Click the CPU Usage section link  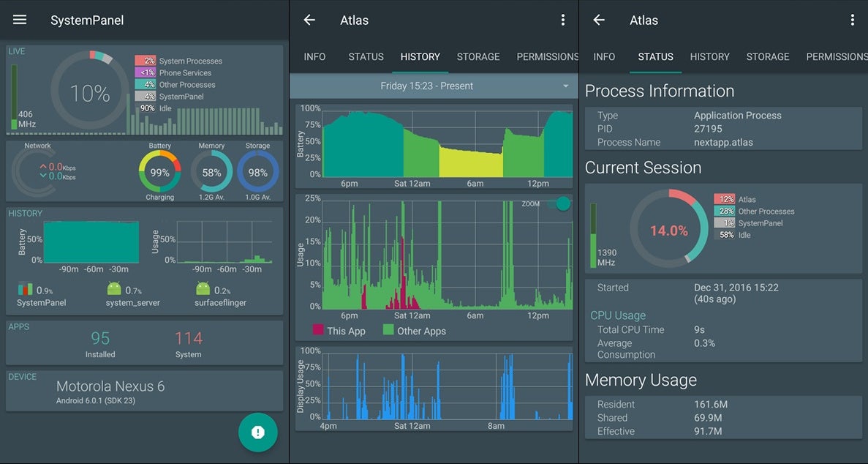(x=618, y=315)
